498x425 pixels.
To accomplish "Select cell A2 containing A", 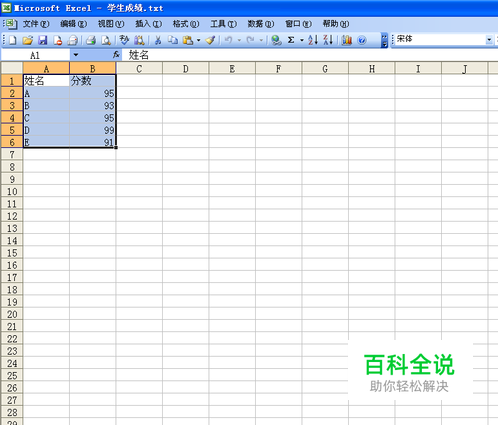I will click(46, 93).
